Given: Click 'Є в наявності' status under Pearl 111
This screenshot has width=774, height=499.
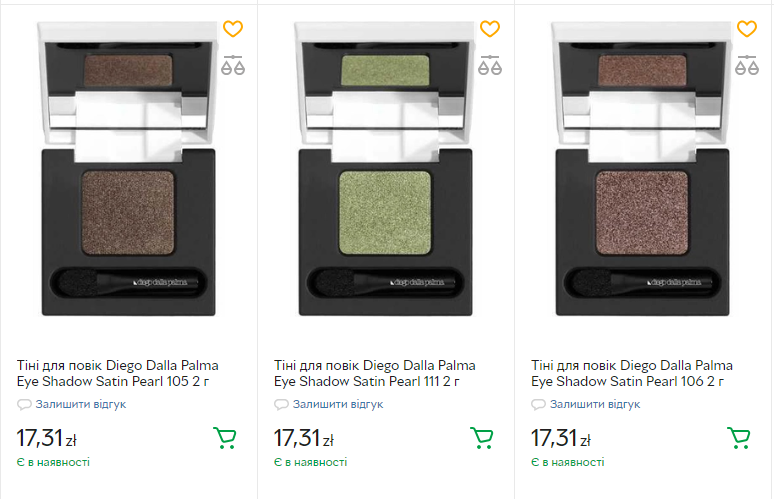Looking at the screenshot, I should [x=310, y=463].
